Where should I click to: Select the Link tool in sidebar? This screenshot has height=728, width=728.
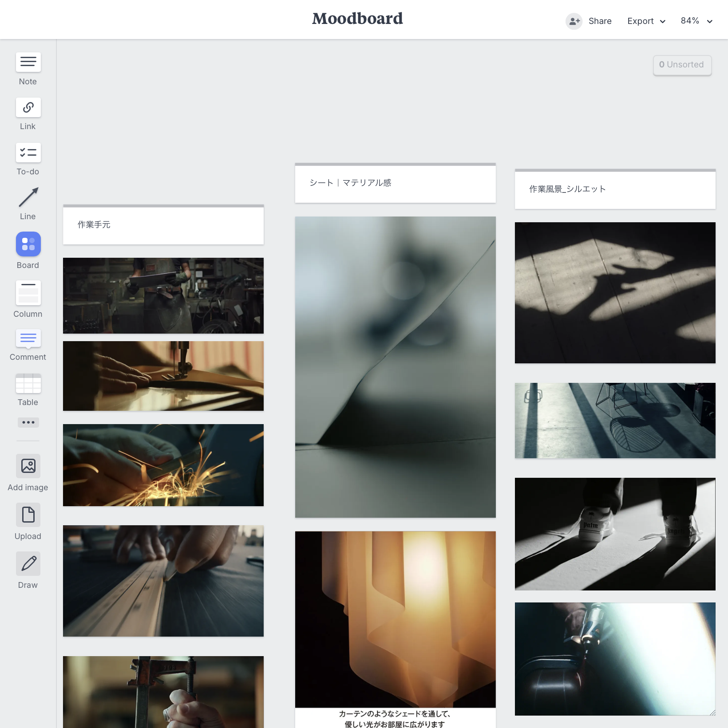[28, 107]
